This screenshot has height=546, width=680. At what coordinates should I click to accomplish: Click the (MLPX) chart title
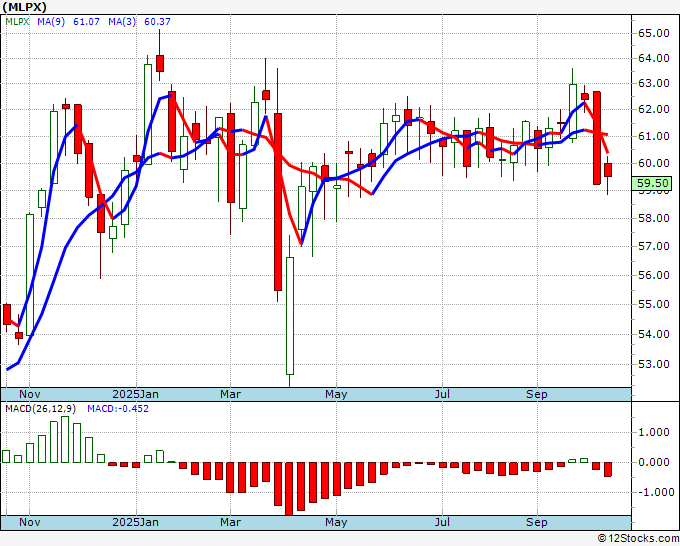pyautogui.click(x=24, y=7)
